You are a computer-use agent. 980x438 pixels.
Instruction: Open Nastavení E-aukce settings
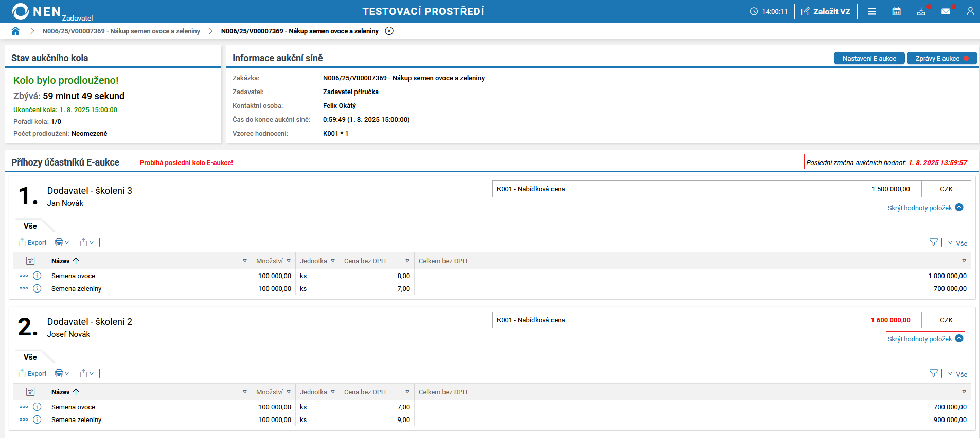click(869, 58)
